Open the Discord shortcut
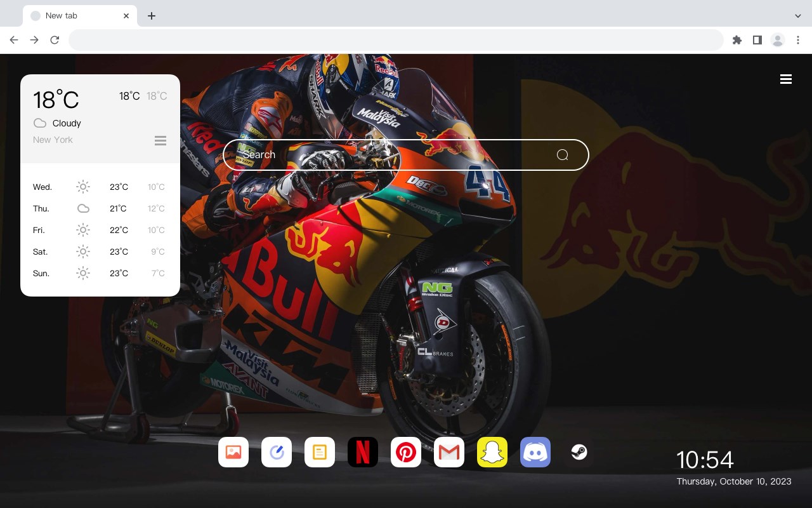This screenshot has height=508, width=812. (x=535, y=452)
